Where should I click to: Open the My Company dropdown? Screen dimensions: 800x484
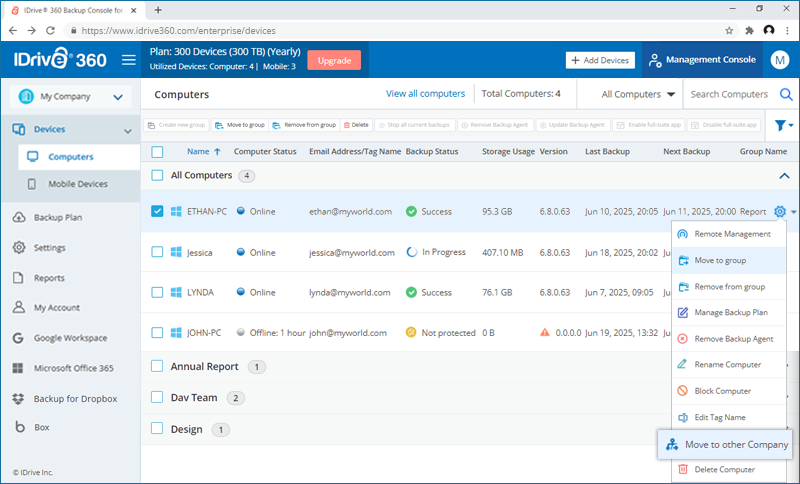click(x=70, y=97)
